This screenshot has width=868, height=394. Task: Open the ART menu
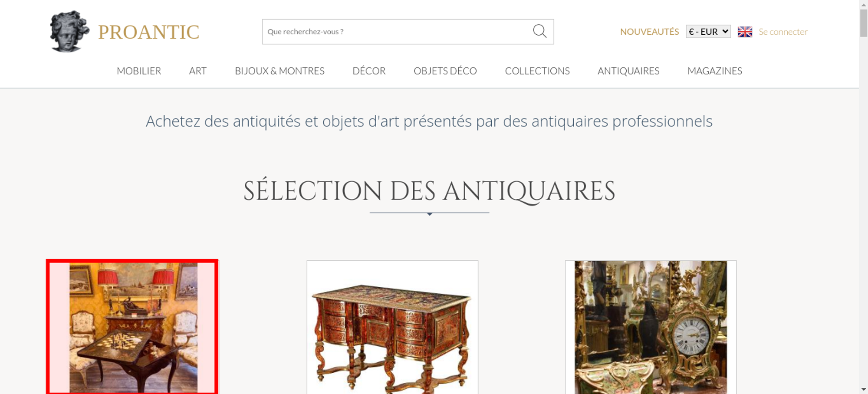198,71
